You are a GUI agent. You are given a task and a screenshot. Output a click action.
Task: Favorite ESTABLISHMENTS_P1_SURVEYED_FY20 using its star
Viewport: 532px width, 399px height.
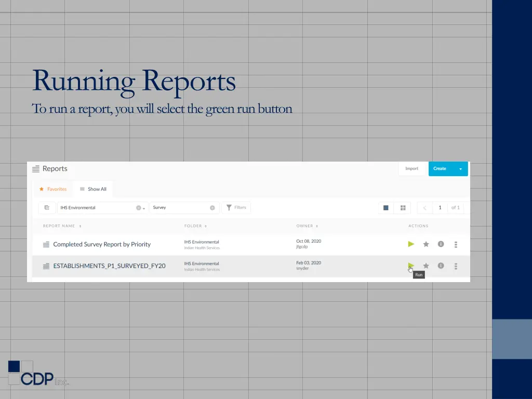click(x=426, y=265)
